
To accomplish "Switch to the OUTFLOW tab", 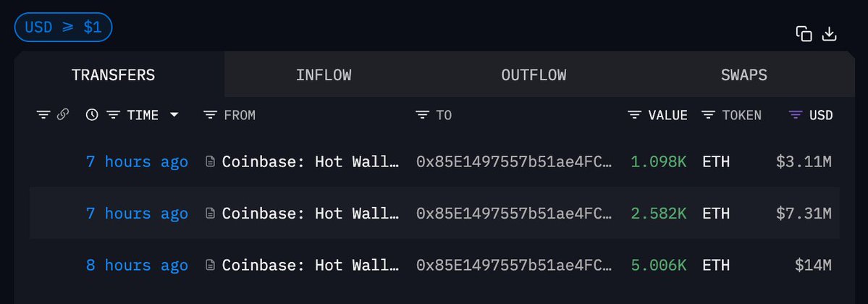I will click(x=534, y=75).
